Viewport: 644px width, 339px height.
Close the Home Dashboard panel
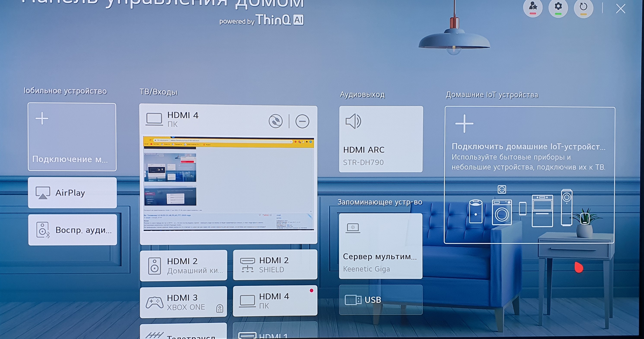pos(620,9)
